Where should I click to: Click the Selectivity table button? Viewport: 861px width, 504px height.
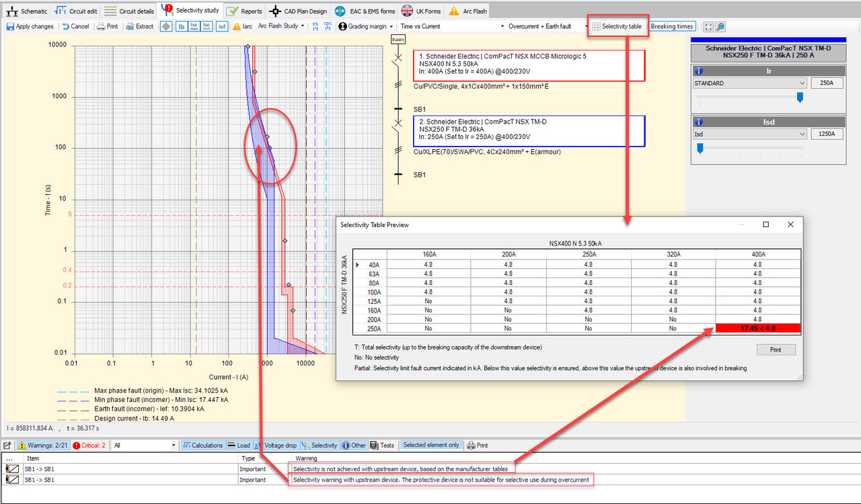tap(617, 26)
